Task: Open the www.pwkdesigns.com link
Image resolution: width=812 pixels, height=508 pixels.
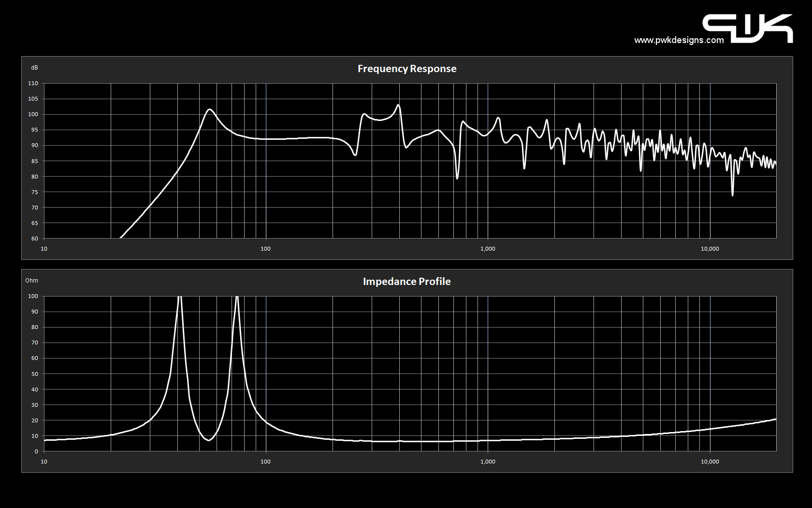Action: coord(679,40)
